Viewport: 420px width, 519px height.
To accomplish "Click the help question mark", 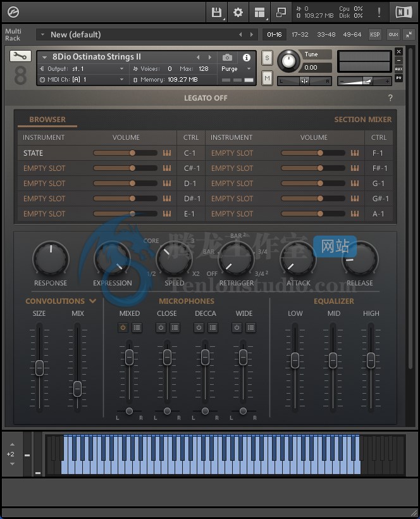I will coord(390,97).
